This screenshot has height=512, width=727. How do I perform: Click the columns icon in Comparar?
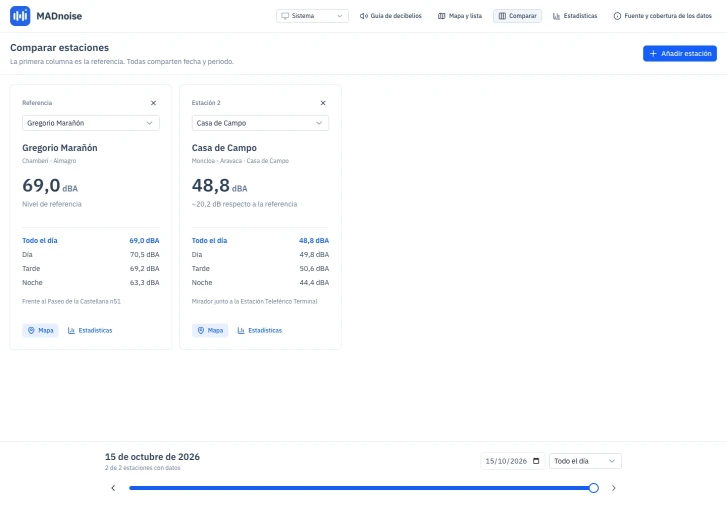pyautogui.click(x=502, y=16)
